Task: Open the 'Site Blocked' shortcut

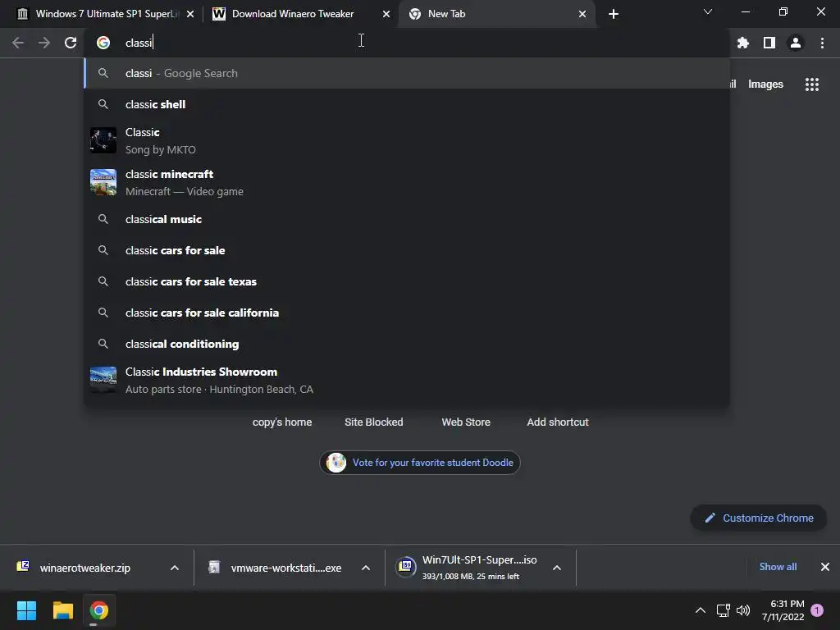Action: [x=374, y=422]
